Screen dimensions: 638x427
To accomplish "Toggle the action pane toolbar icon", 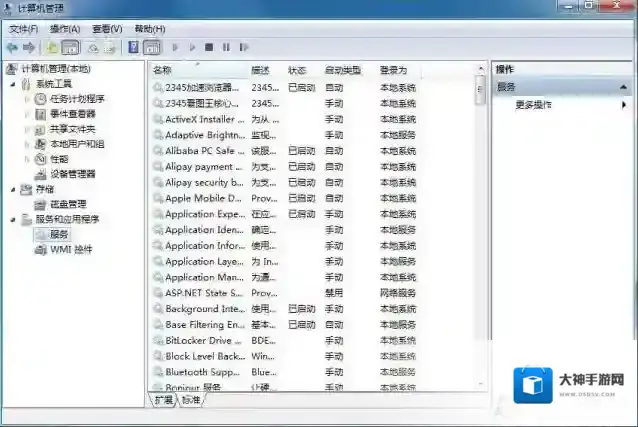I will 152,48.
